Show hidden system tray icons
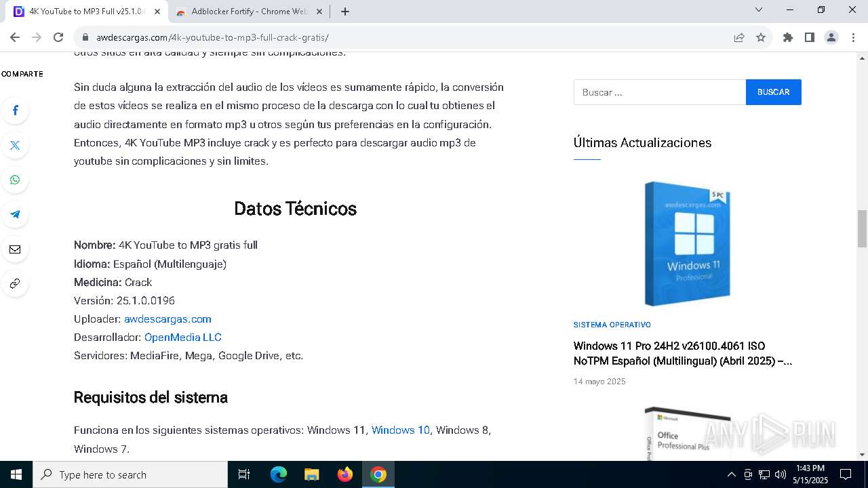868x488 pixels. [x=732, y=474]
